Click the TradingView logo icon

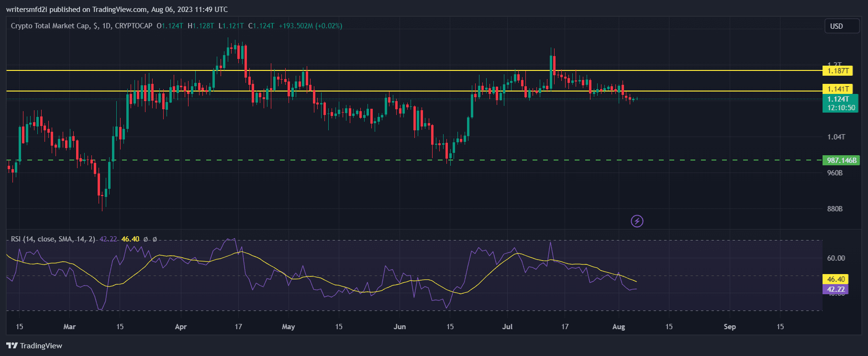tap(12, 345)
